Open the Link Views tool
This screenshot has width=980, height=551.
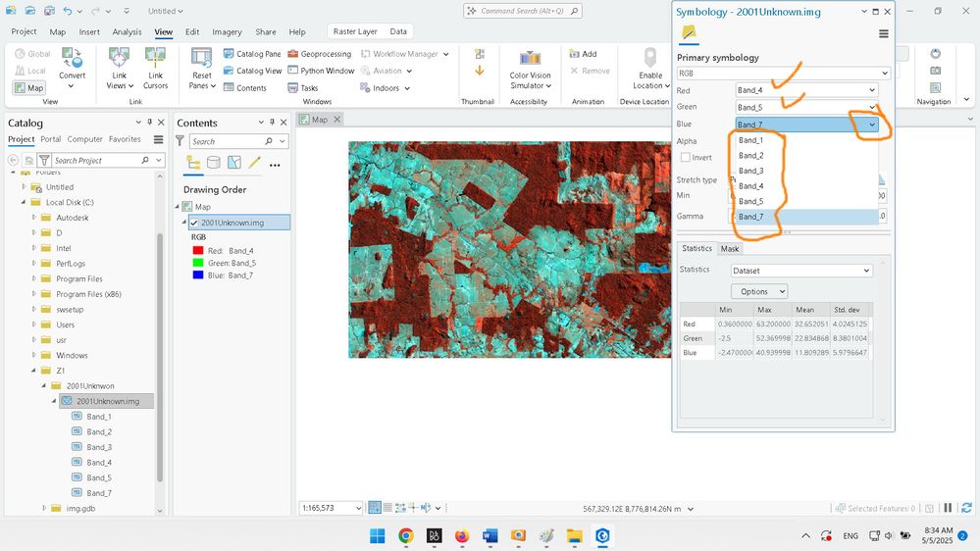pyautogui.click(x=119, y=68)
